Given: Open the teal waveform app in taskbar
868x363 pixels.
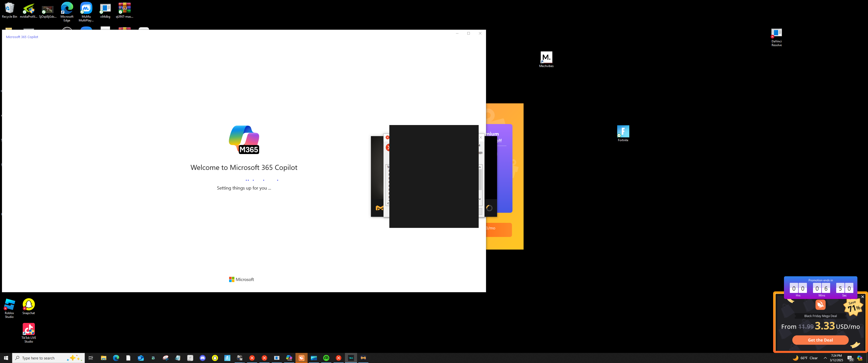Looking at the screenshot, I should tap(351, 358).
